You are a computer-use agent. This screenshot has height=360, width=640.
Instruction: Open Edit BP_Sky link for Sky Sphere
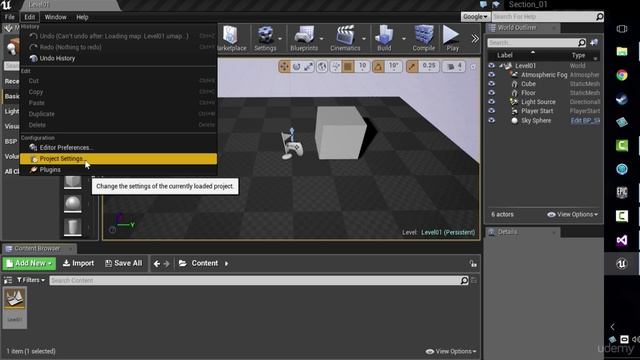(585, 120)
